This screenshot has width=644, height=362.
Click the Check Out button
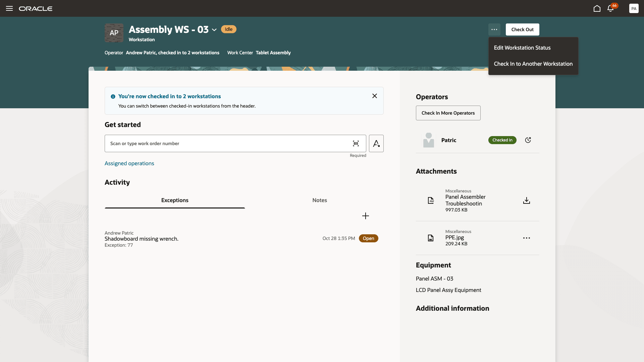522,29
